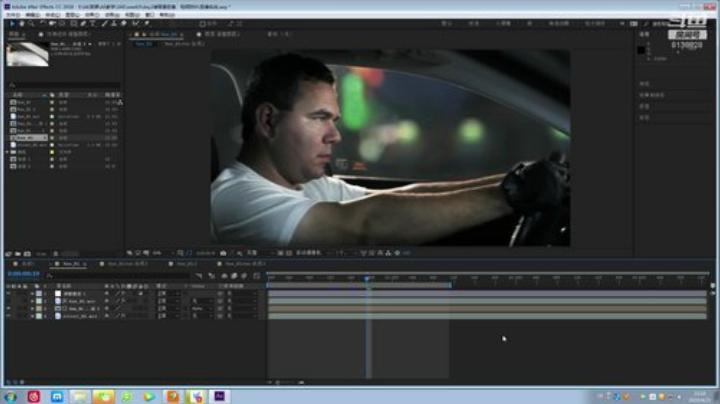Toggle transparency grid button below viewer

[x=289, y=253]
